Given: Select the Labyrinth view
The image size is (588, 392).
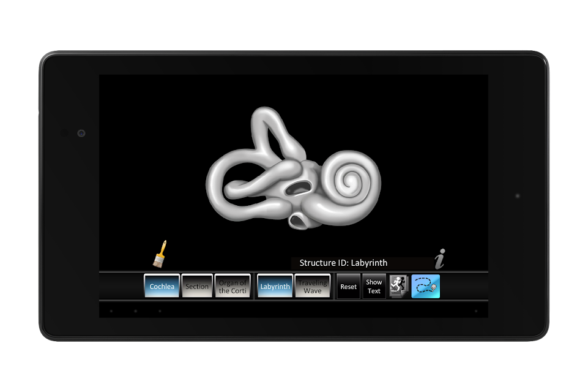Looking at the screenshot, I should (275, 286).
